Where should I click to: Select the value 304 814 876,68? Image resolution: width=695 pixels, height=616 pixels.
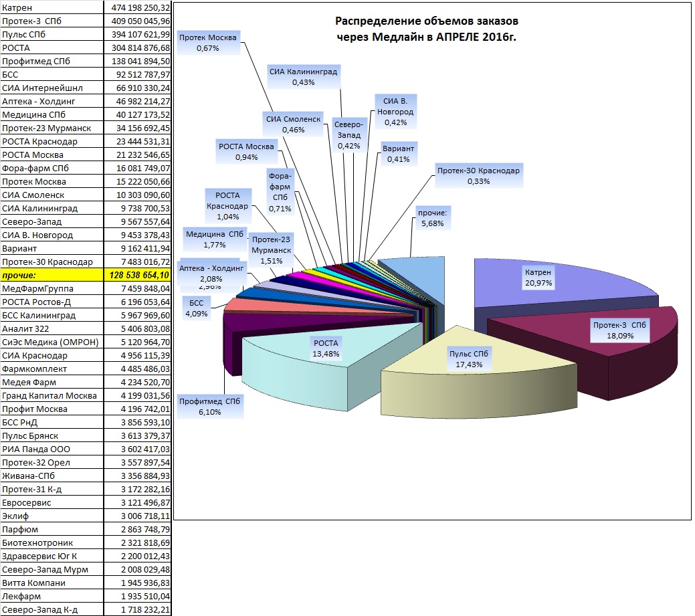(137, 48)
